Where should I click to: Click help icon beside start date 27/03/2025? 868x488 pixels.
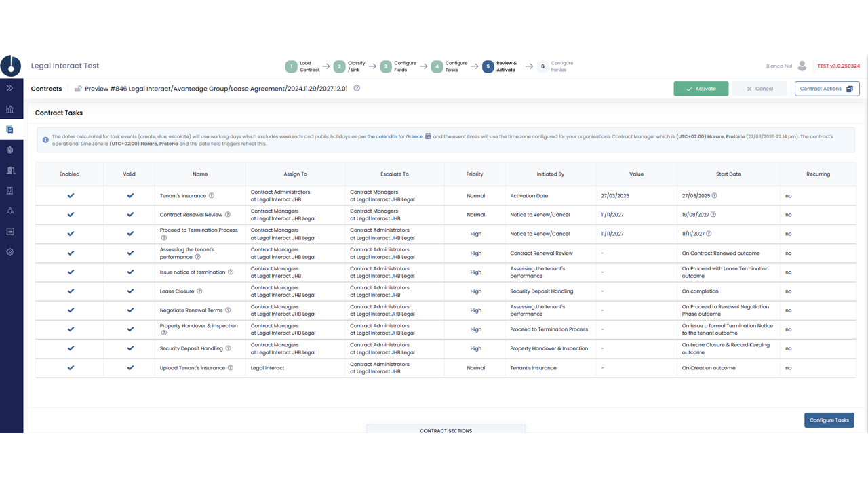(x=714, y=196)
